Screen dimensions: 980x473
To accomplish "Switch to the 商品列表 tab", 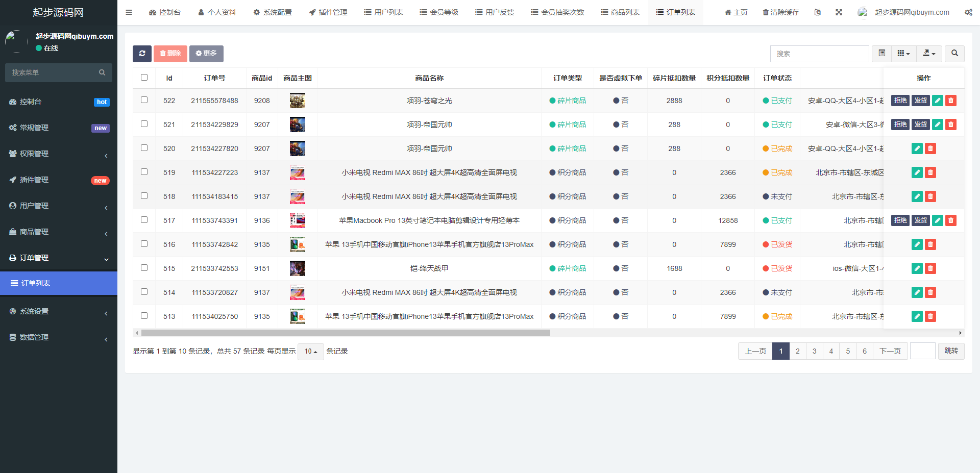I will pyautogui.click(x=620, y=12).
